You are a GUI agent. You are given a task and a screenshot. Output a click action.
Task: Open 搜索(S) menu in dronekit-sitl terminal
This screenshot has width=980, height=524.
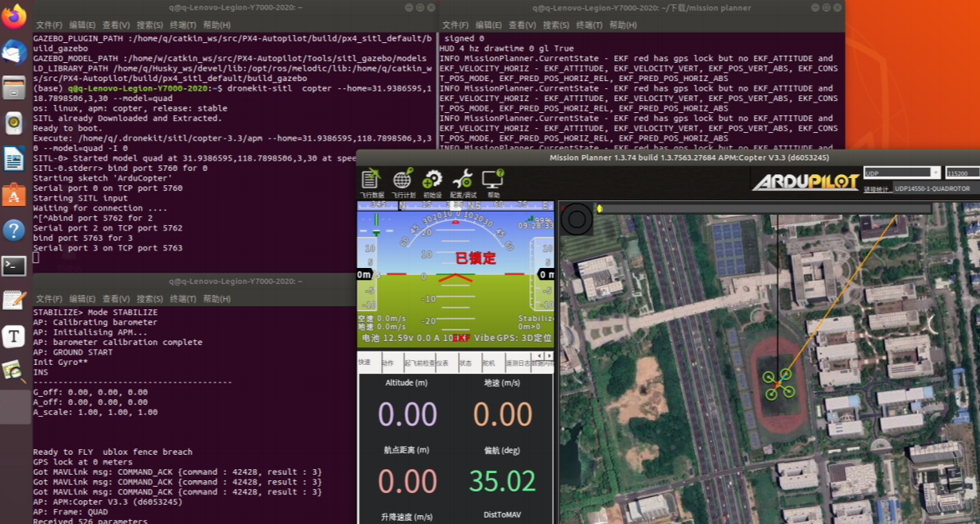click(150, 25)
